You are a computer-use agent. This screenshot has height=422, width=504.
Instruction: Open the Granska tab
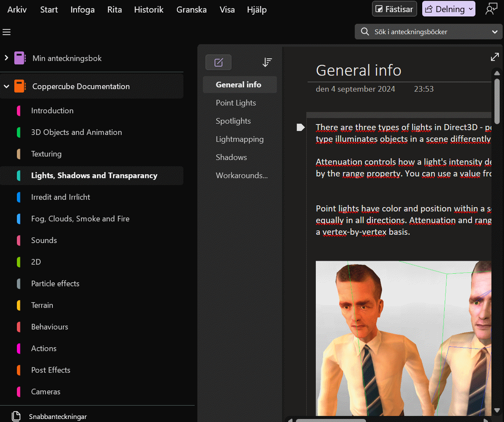click(192, 9)
